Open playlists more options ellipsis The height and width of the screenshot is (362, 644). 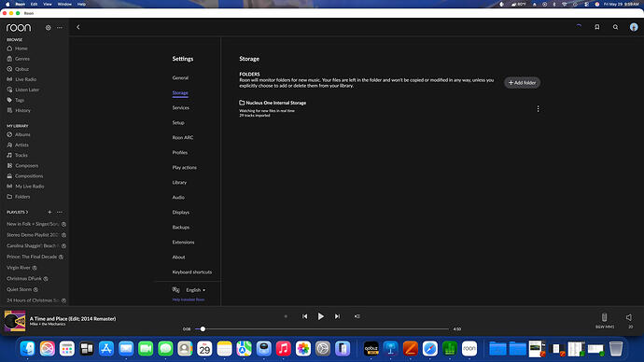pyautogui.click(x=60, y=212)
